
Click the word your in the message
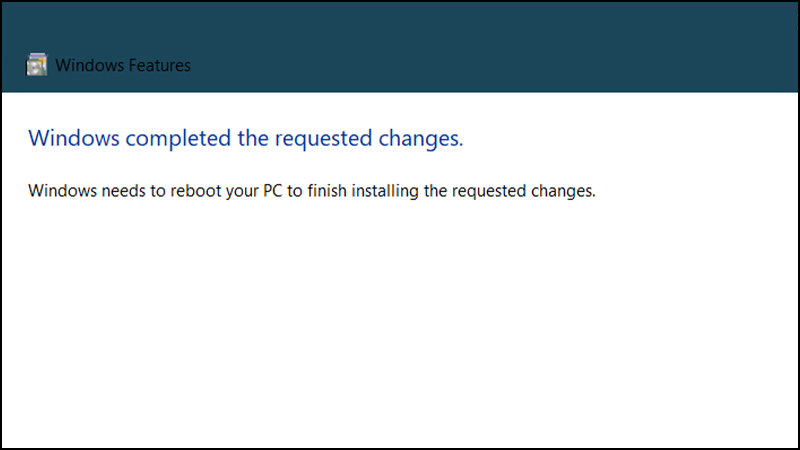pyautogui.click(x=242, y=192)
